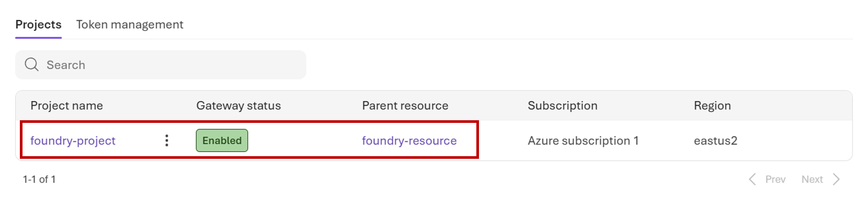Click the Gateway status column header
Image resolution: width=868 pixels, height=204 pixels.
click(238, 105)
